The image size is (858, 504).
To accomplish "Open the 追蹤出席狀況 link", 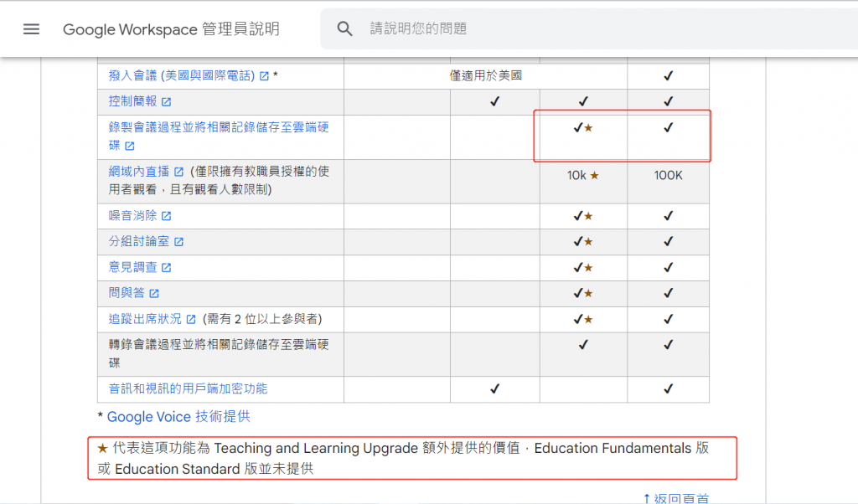I will click(145, 319).
